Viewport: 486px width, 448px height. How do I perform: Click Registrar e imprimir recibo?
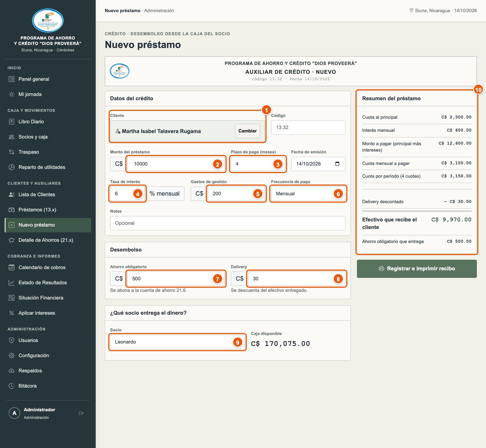point(417,269)
